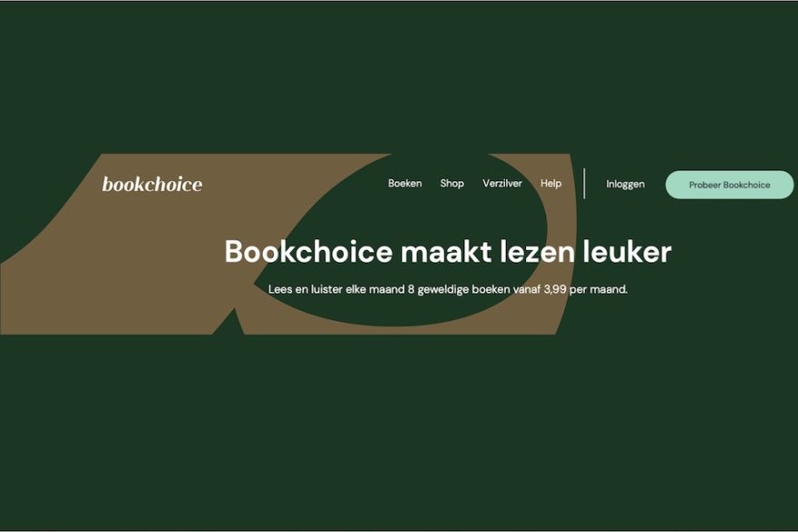The image size is (798, 532).
Task: Select the subtitle about 8 geweldige boeken
Action: 448,289
